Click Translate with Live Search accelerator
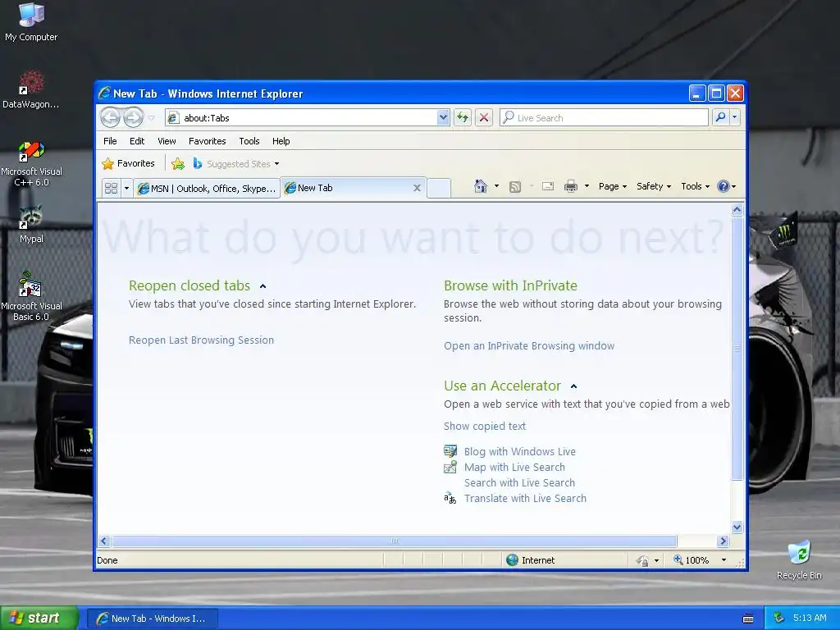Screen dimensions: 840x630 click(x=525, y=498)
